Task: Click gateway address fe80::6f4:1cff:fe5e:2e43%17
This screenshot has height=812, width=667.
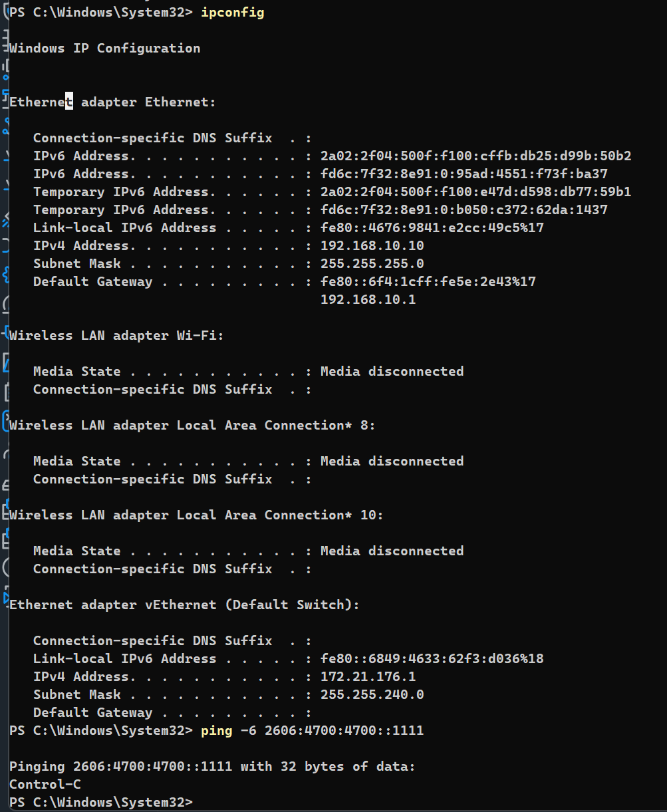Action: point(428,281)
